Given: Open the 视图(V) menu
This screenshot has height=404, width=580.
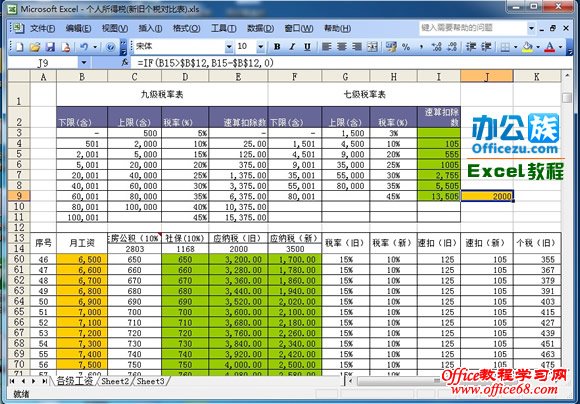Looking at the screenshot, I should pos(115,28).
